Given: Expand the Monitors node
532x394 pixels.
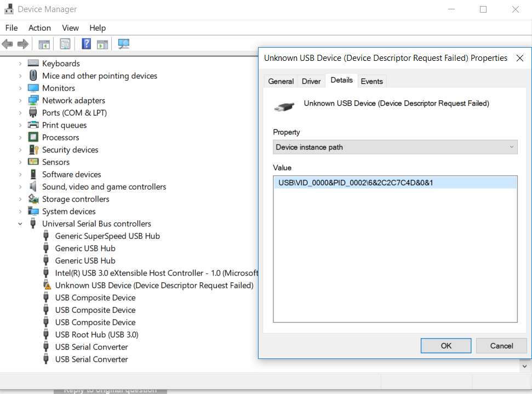Looking at the screenshot, I should tap(20, 88).
